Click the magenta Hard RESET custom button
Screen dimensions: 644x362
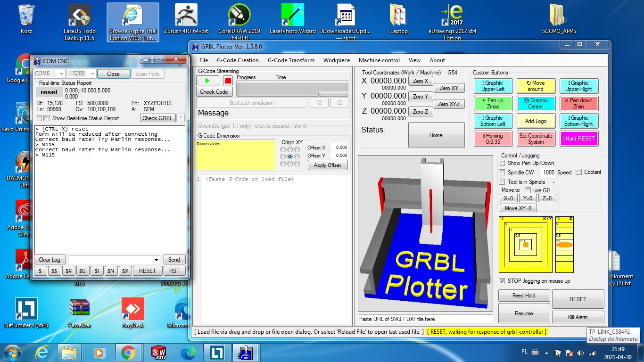(x=578, y=139)
